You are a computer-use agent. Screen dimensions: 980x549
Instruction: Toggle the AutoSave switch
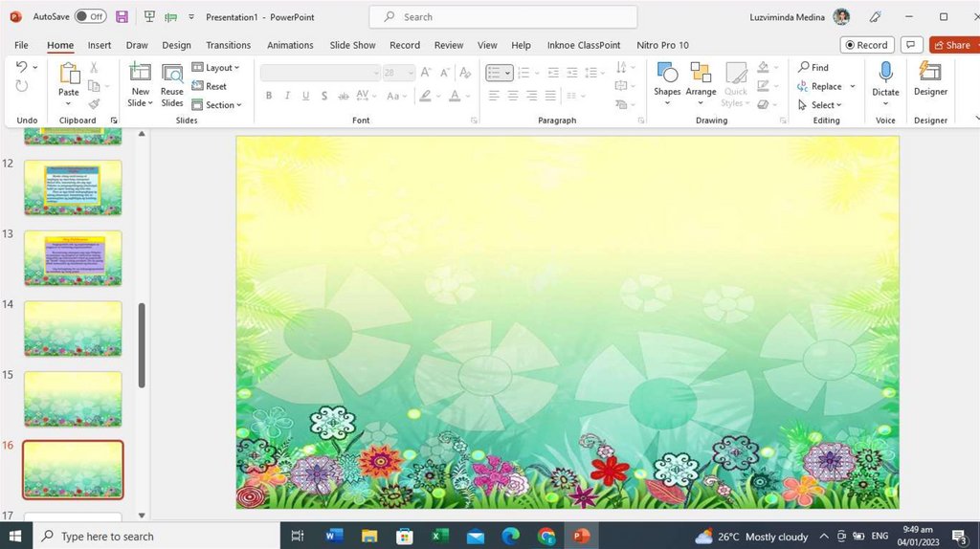coord(90,17)
